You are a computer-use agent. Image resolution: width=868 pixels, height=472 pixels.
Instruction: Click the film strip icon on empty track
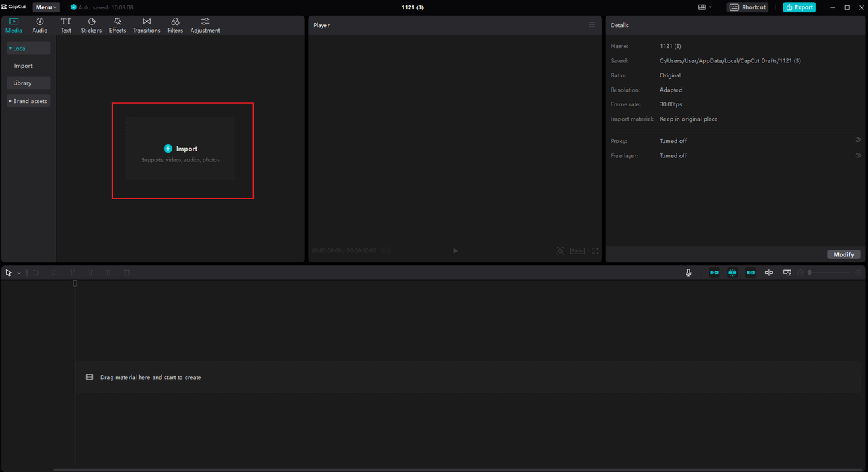[x=89, y=377]
